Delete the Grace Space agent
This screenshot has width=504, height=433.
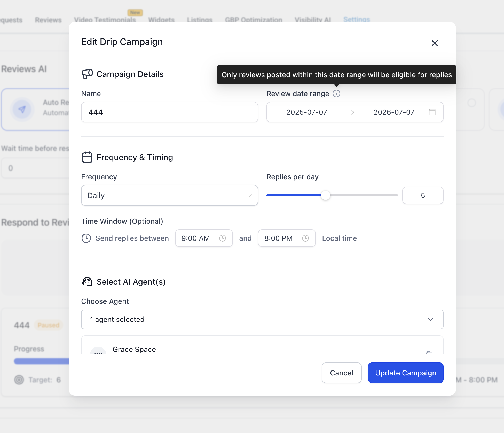click(428, 353)
